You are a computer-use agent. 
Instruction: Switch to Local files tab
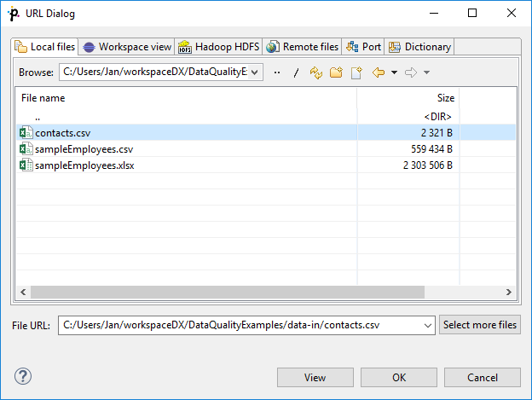pos(45,47)
